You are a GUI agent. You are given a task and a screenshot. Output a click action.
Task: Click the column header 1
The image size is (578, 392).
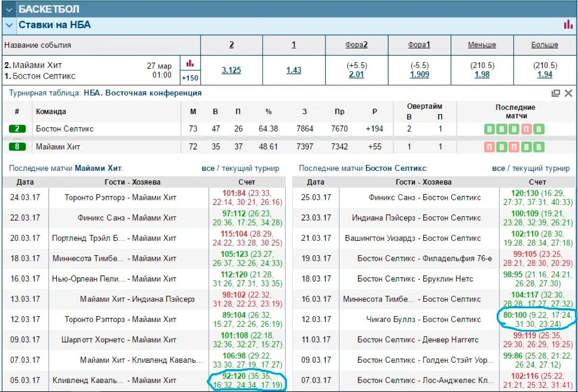(294, 45)
